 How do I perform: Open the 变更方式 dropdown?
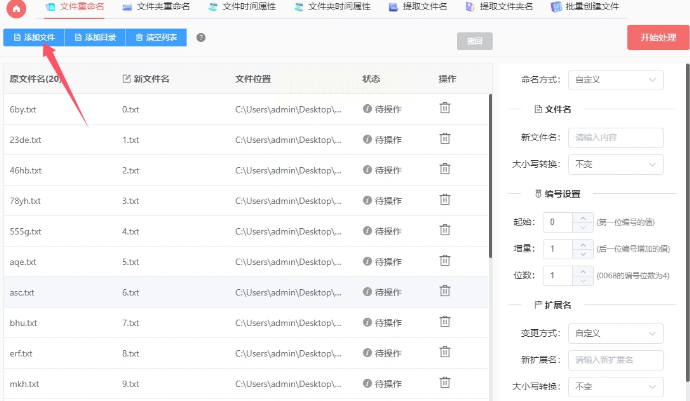pos(616,333)
